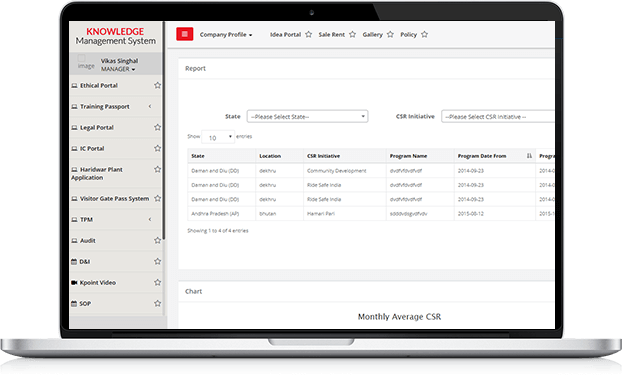Expand the Training Passport submenu
The image size is (622, 376).
[150, 106]
